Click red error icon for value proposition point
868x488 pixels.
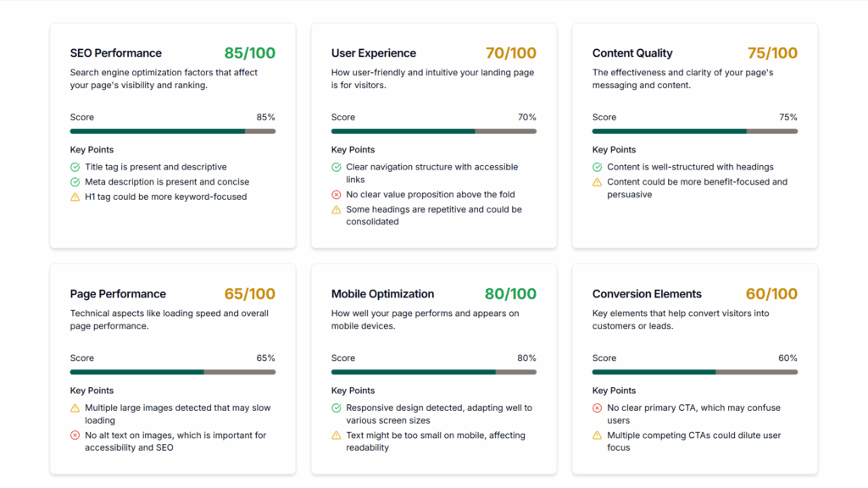tap(337, 195)
